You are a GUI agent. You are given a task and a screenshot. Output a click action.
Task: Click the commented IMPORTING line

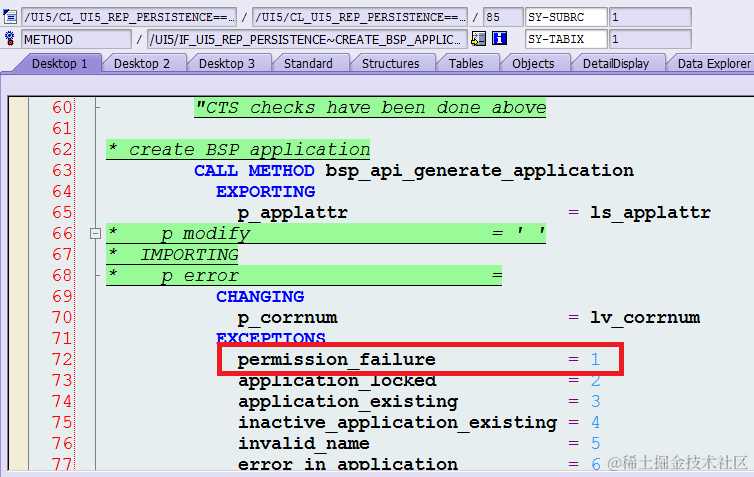[172, 255]
